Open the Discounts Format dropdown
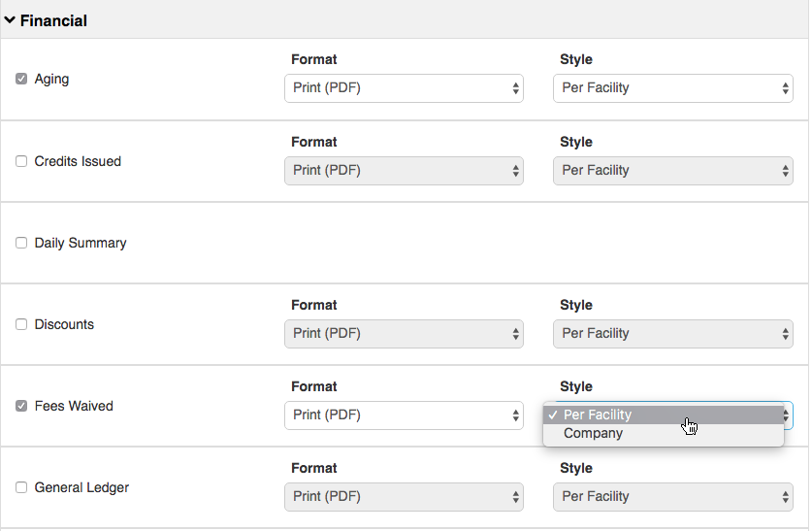The height and width of the screenshot is (531, 812). point(404,334)
